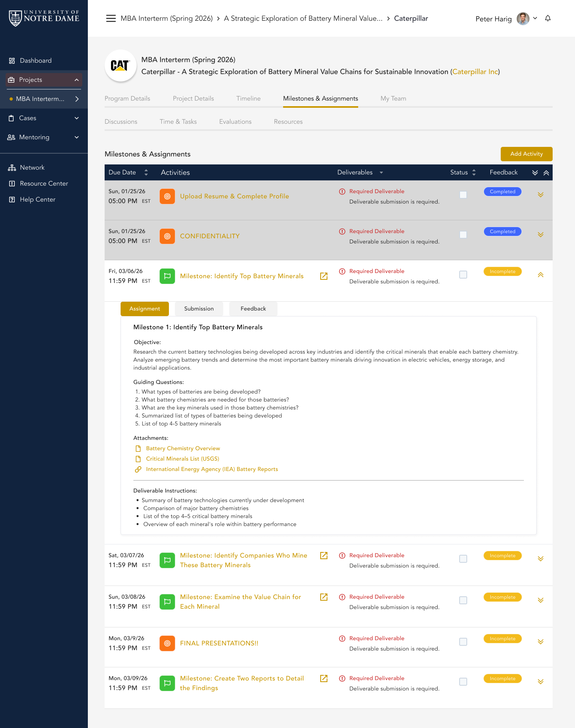The height and width of the screenshot is (728, 575).
Task: Click link icon beside IEA Battery Reports
Action: coord(138,469)
